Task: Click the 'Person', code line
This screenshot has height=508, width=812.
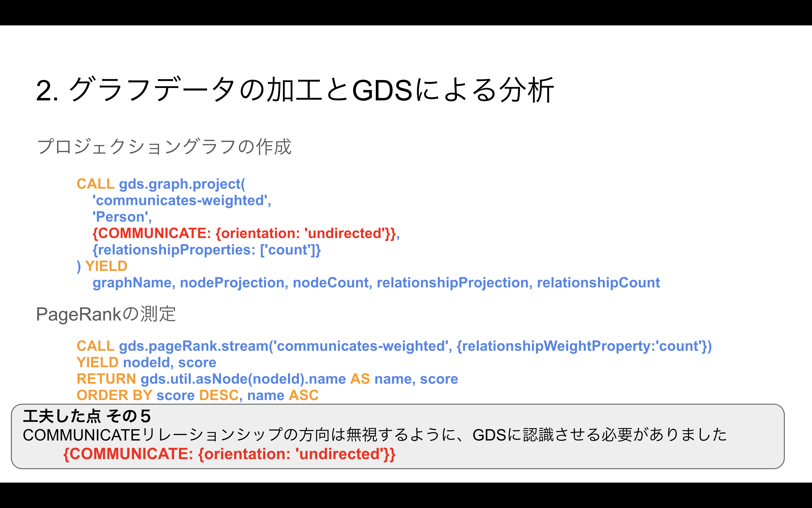Action: tap(122, 217)
